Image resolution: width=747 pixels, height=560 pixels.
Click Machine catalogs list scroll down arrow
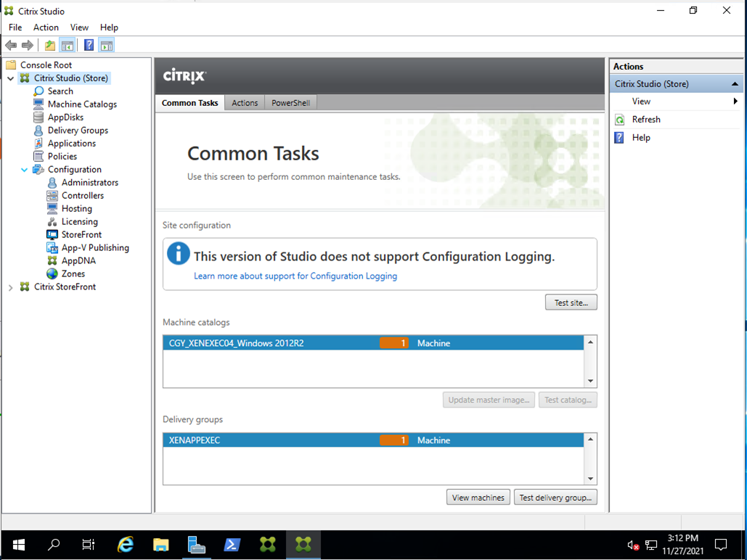(x=591, y=381)
